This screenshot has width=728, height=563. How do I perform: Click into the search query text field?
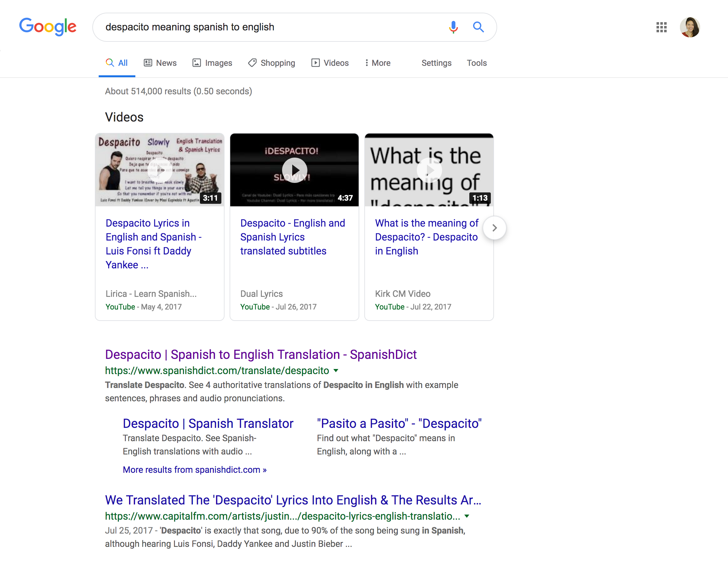267,27
